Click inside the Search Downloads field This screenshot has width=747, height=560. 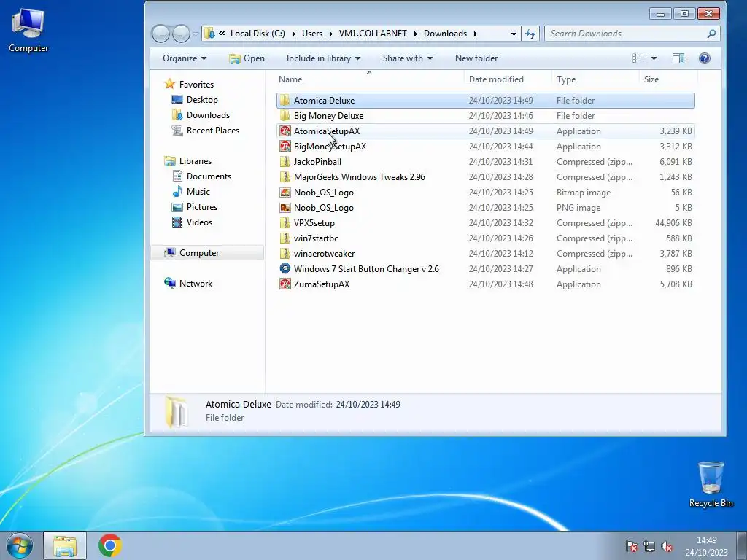click(624, 34)
